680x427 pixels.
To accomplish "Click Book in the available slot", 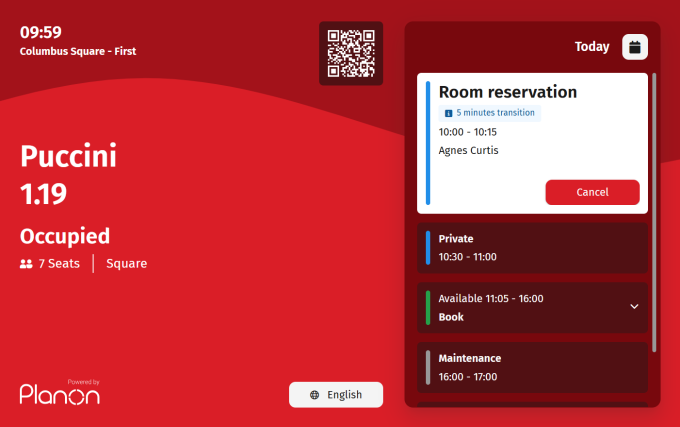I will click(x=451, y=317).
